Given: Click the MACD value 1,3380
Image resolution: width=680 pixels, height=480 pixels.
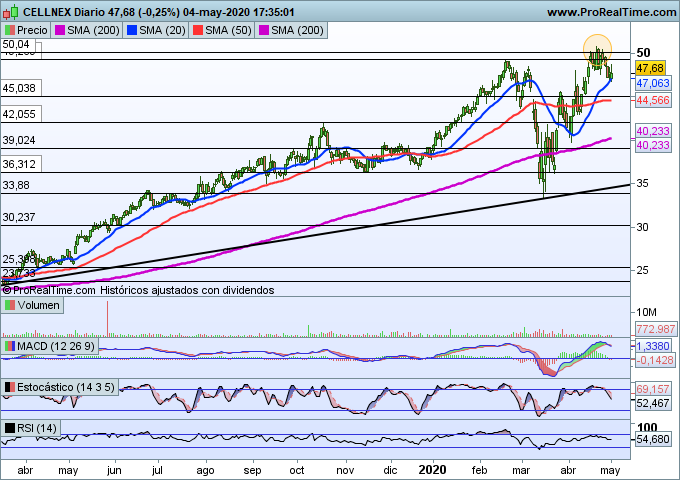Looking at the screenshot, I should click(653, 346).
